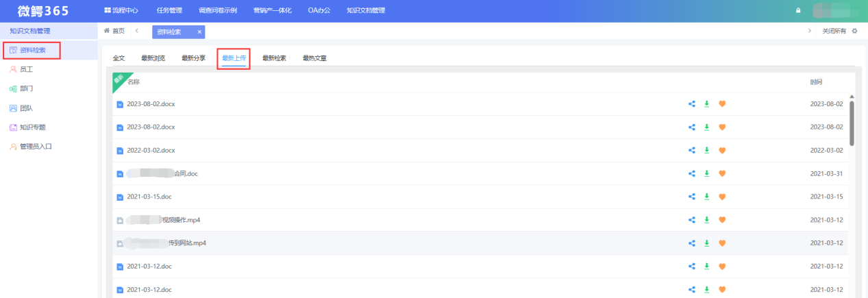Click the lock icon in top header

point(797,10)
